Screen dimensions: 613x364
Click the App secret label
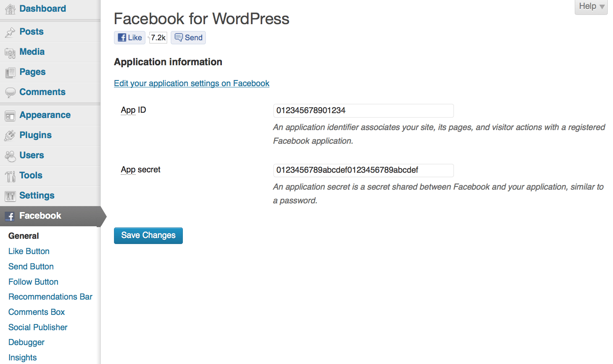pos(141,170)
